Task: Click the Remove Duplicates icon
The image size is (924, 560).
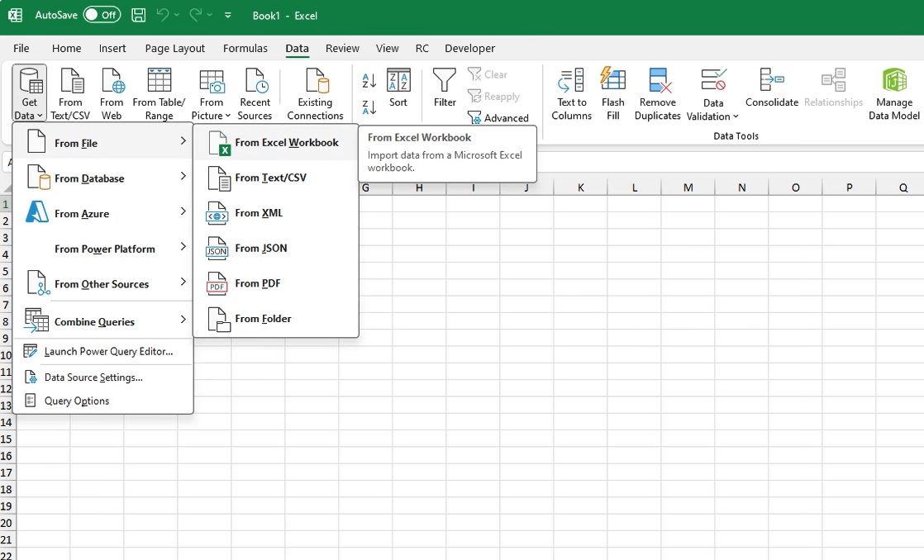Action: click(658, 93)
